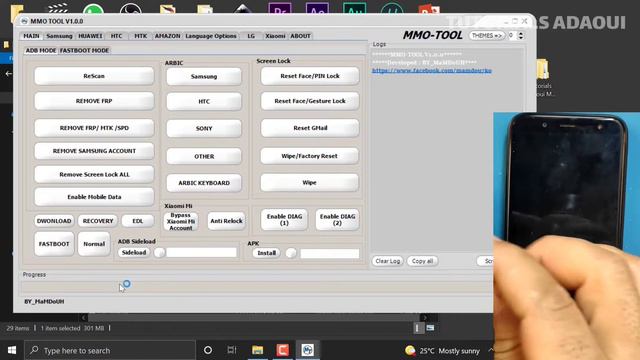The width and height of the screenshot is (640, 360).
Task: Open the Xiaomi tab
Action: (x=275, y=36)
